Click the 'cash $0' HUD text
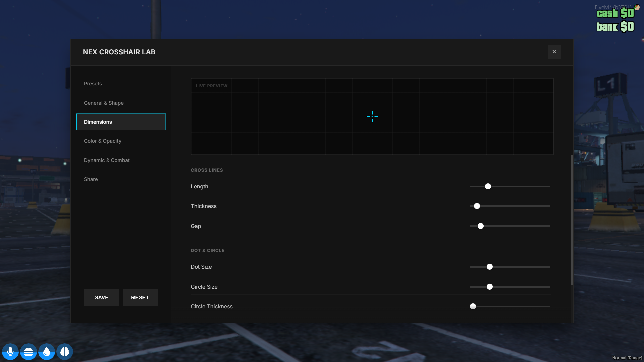The height and width of the screenshot is (362, 644). [x=615, y=13]
